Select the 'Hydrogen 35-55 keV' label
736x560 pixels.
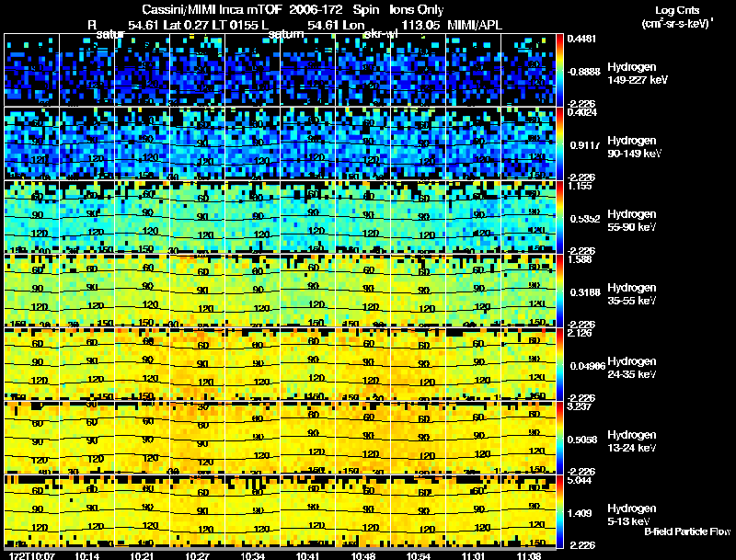point(632,294)
